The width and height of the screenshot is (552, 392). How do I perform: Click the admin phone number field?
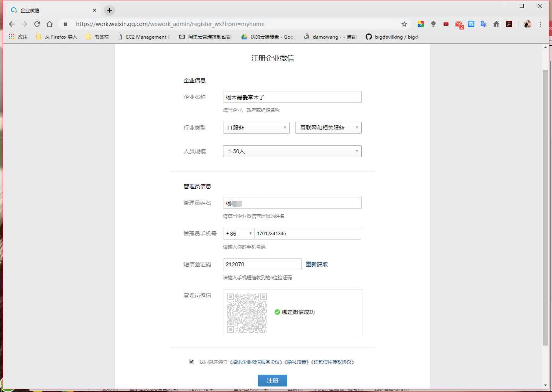[x=308, y=234]
